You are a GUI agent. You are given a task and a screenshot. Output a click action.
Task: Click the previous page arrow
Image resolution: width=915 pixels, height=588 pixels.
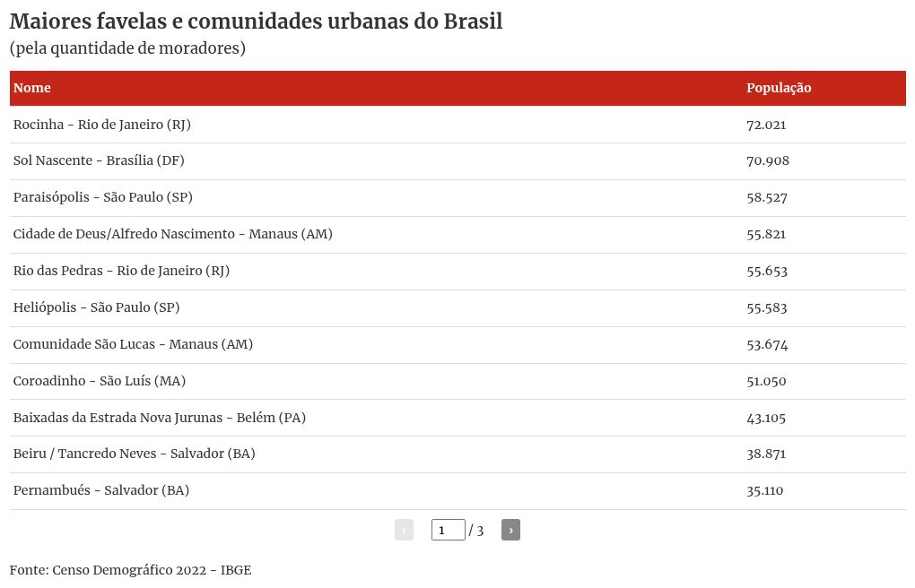pyautogui.click(x=404, y=530)
